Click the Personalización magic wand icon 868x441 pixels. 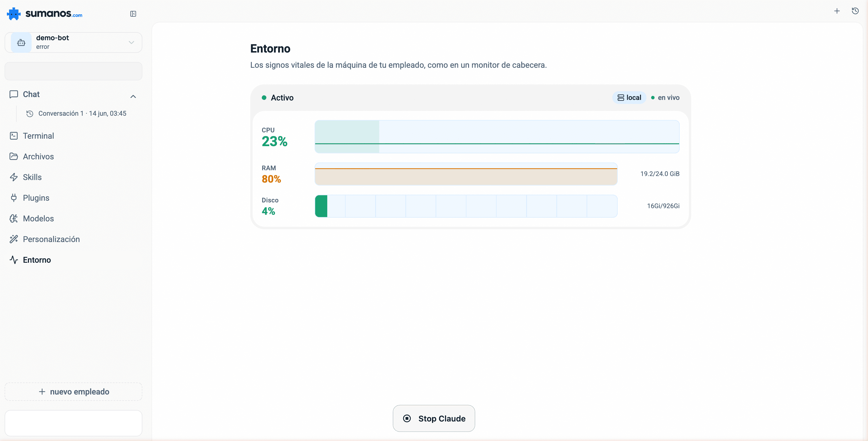click(x=14, y=239)
